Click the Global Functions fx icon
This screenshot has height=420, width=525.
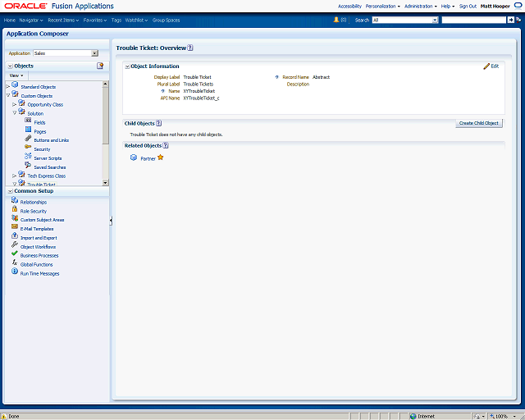click(x=15, y=262)
